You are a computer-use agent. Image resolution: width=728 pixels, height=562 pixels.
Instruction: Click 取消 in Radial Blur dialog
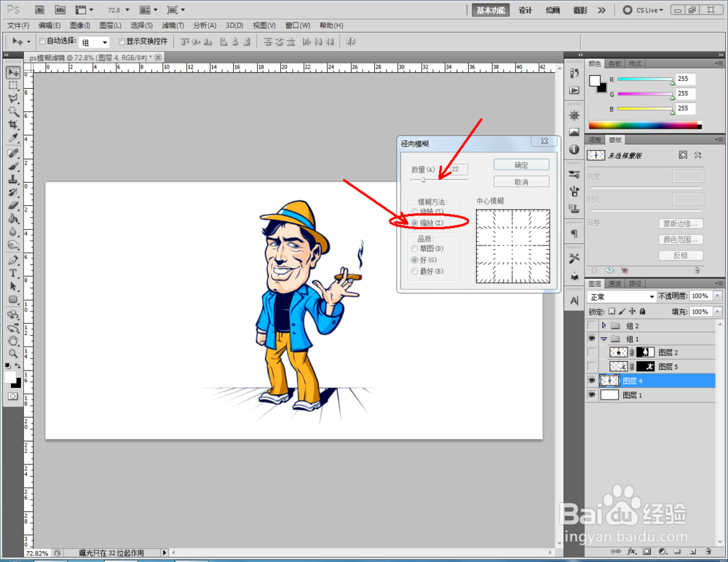(x=521, y=181)
